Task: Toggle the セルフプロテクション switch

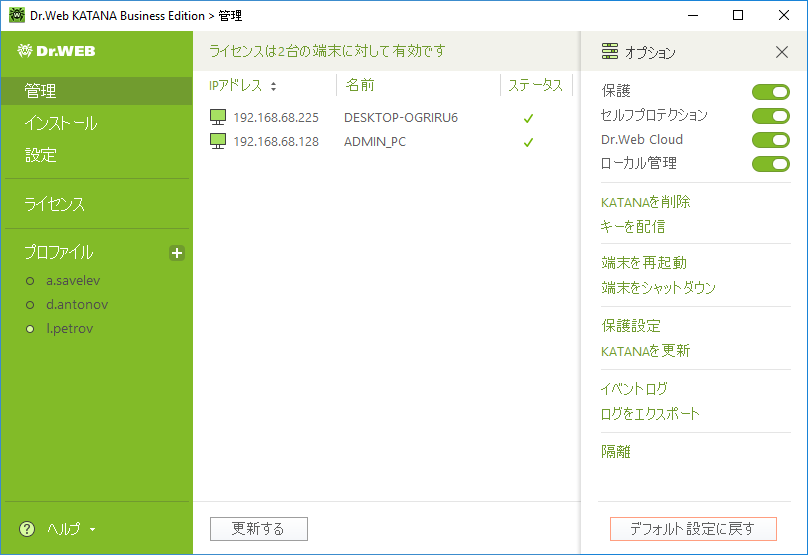Action: click(771, 116)
